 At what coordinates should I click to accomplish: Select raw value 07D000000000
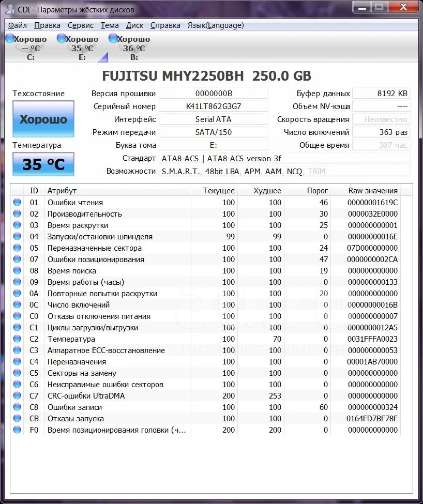pyautogui.click(x=372, y=248)
